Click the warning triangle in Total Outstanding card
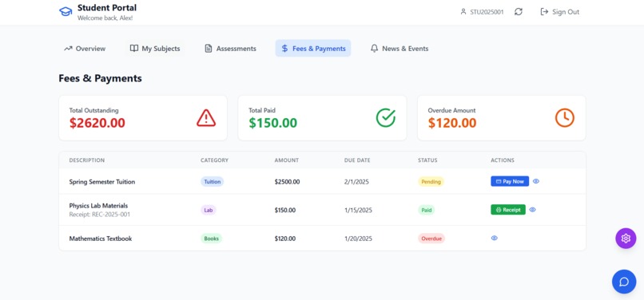The width and height of the screenshot is (644, 300). pos(206,118)
